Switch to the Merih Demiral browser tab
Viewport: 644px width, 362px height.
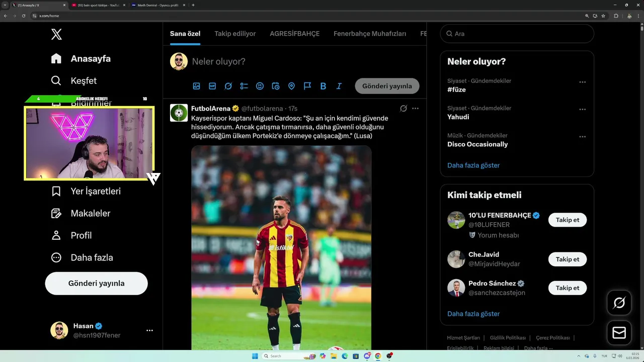click(158, 5)
